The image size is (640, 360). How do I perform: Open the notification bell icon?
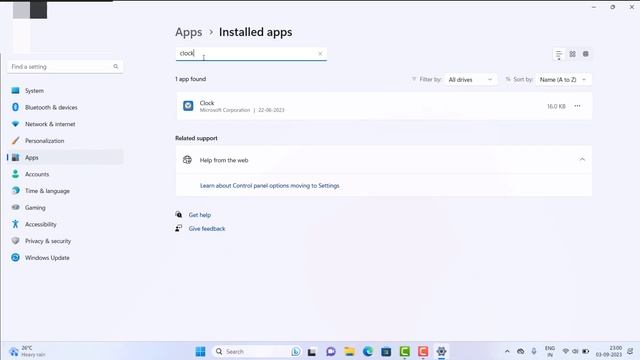click(631, 351)
